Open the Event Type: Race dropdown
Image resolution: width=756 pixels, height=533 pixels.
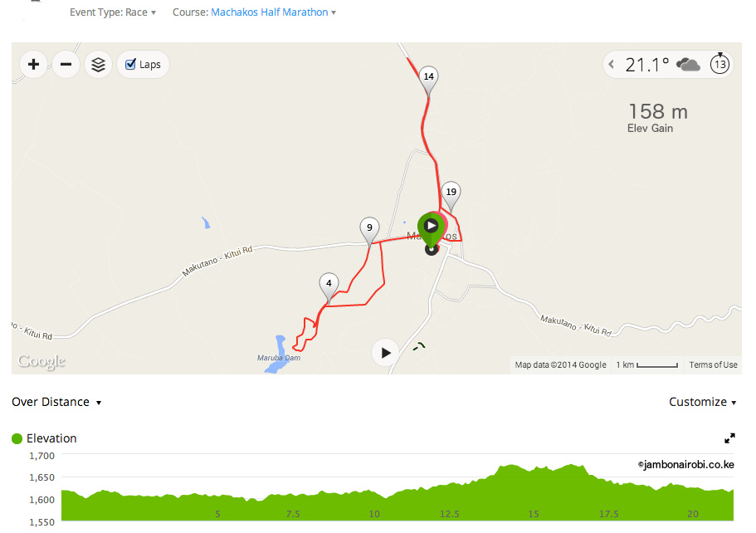point(113,12)
